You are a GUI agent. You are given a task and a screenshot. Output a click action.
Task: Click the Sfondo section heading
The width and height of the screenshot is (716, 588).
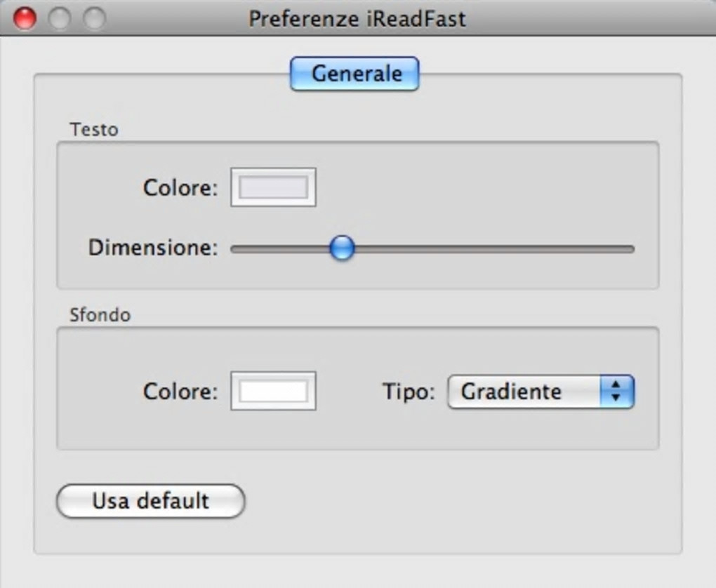(100, 315)
